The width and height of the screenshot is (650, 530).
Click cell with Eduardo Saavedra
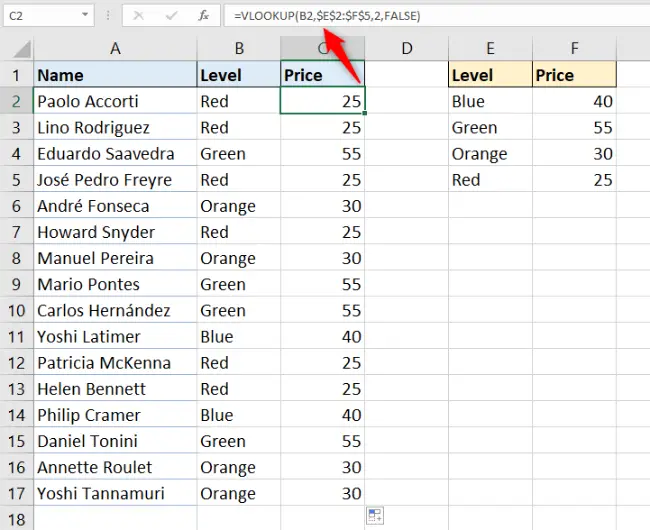tap(115, 154)
